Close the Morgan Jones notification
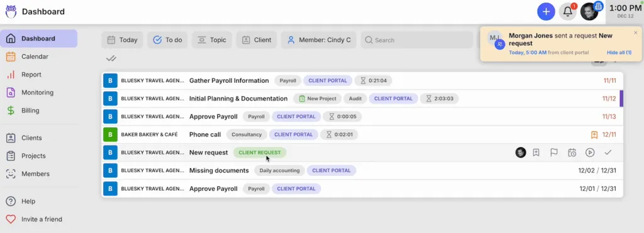Image resolution: width=644 pixels, height=233 pixels. [x=636, y=33]
